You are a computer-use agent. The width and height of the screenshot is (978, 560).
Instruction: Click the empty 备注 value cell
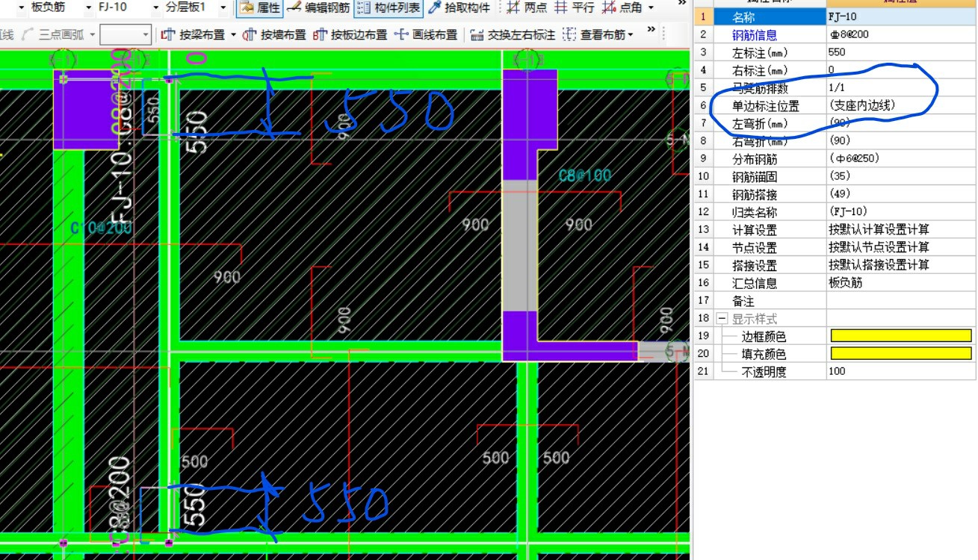[x=901, y=300]
